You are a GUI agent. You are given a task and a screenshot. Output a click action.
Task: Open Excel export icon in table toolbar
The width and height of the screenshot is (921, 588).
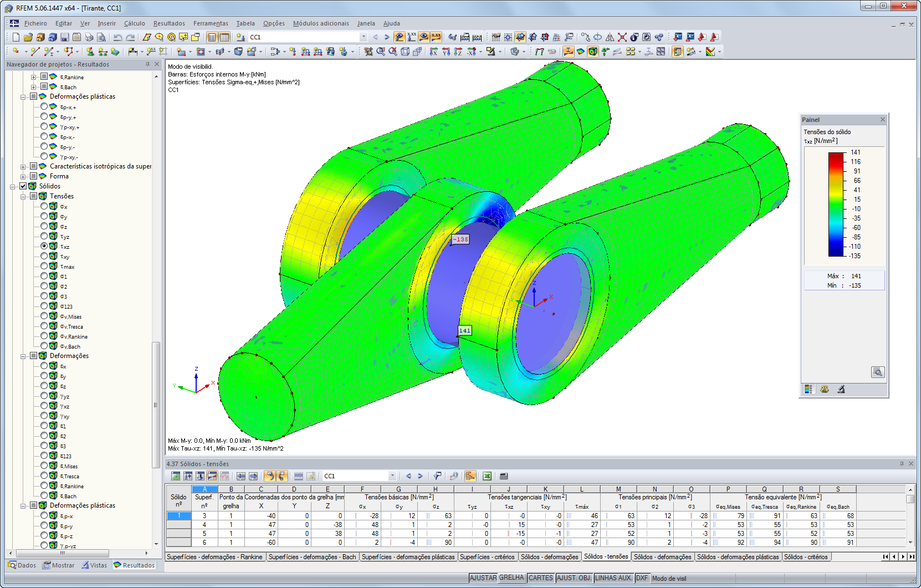487,476
